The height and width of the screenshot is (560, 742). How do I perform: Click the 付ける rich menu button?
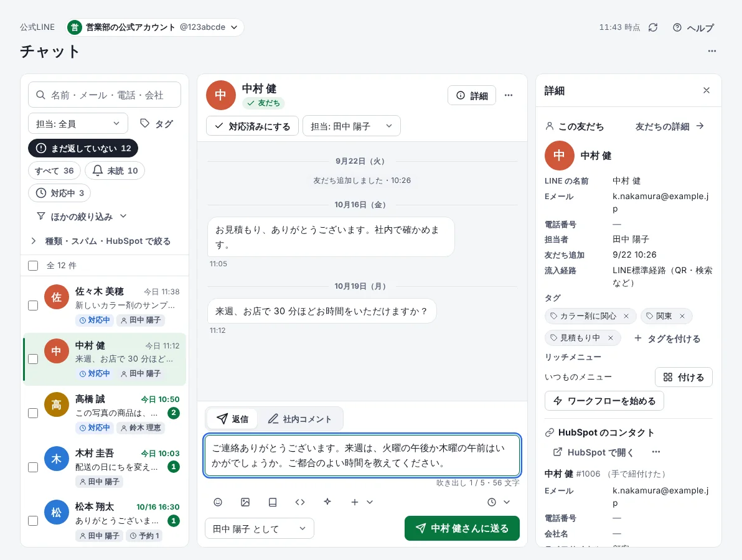point(683,377)
